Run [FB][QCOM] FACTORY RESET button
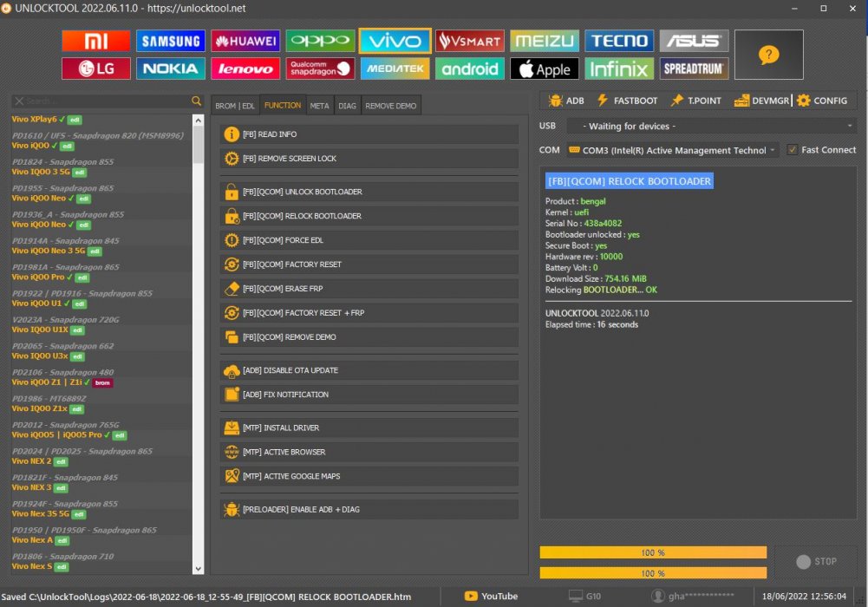This screenshot has height=607, width=868. pyautogui.click(x=369, y=264)
